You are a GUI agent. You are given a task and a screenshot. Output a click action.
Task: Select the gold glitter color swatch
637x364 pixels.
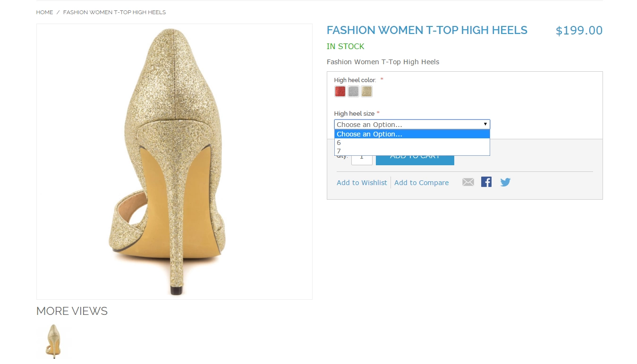click(366, 92)
